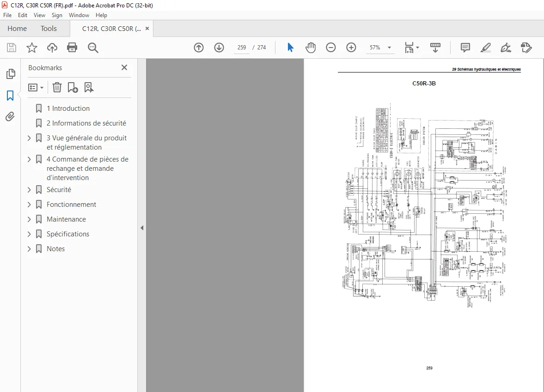Click the Adobe PDF title bar icon

[x=5, y=5]
